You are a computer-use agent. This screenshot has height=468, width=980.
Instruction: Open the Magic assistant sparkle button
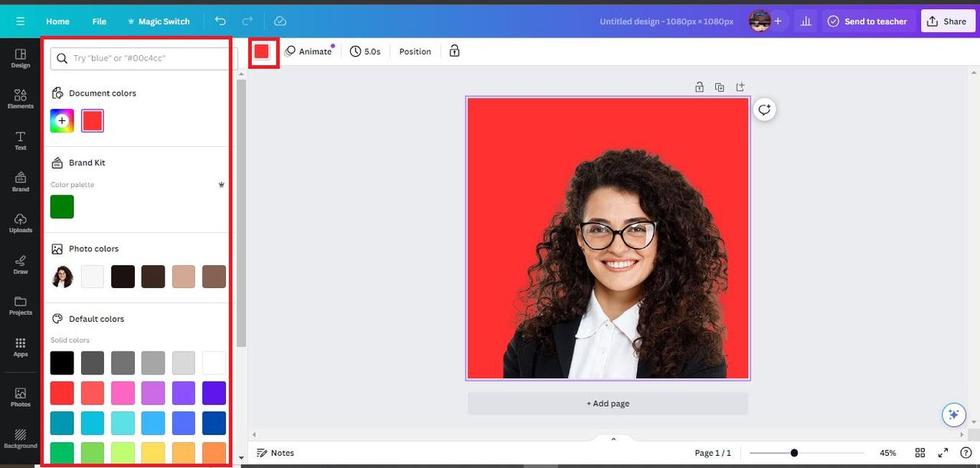pyautogui.click(x=953, y=414)
